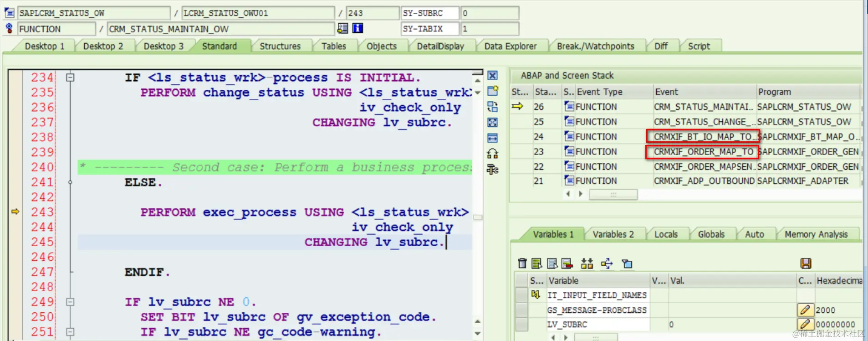Click the funnel-and-square icon in the variables toolbar
The image size is (868, 341).
627,263
